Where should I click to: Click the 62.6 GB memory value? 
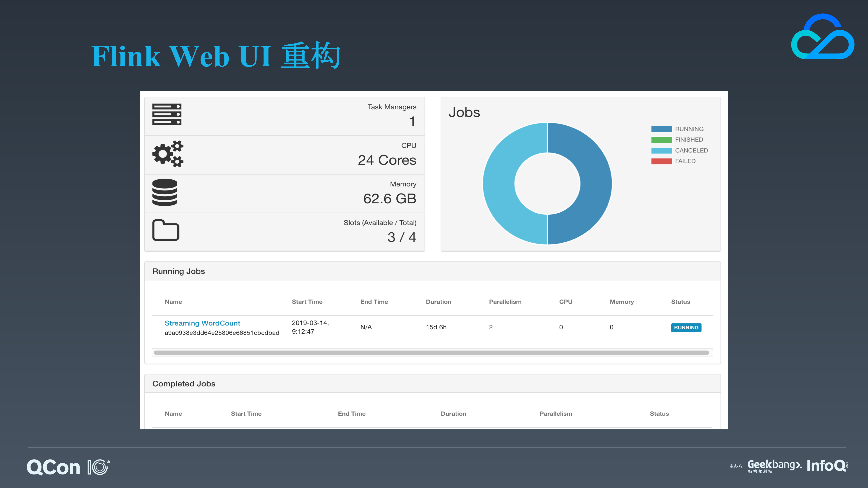pos(389,199)
